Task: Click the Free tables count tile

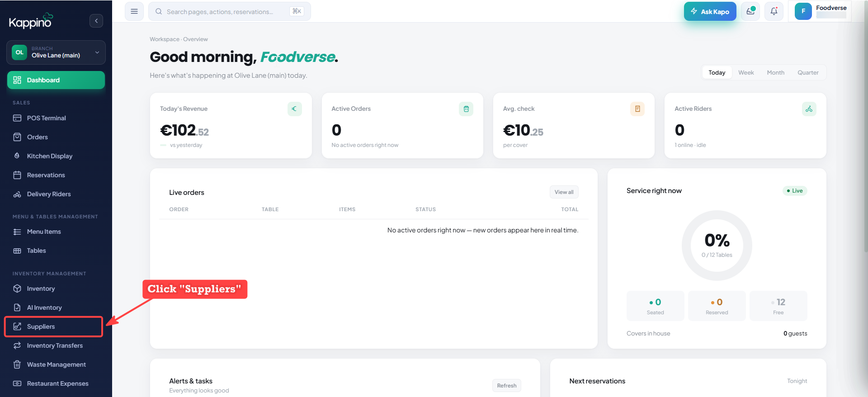Action: 778,306
